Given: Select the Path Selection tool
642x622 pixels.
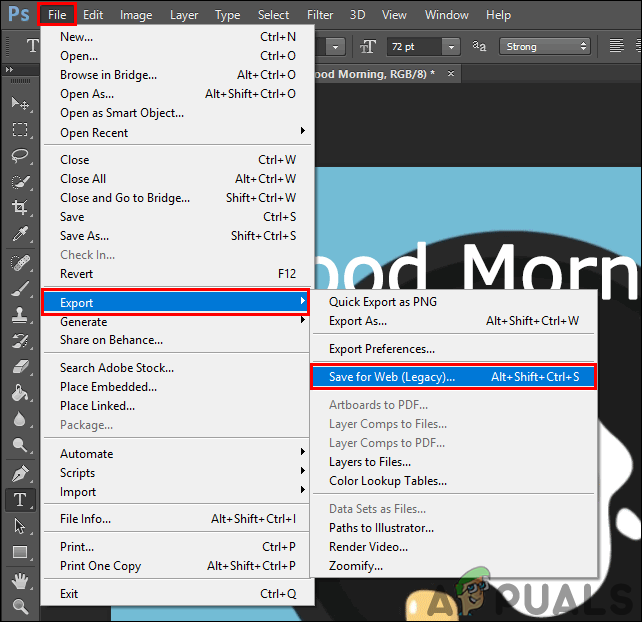Looking at the screenshot, I should coord(20,526).
